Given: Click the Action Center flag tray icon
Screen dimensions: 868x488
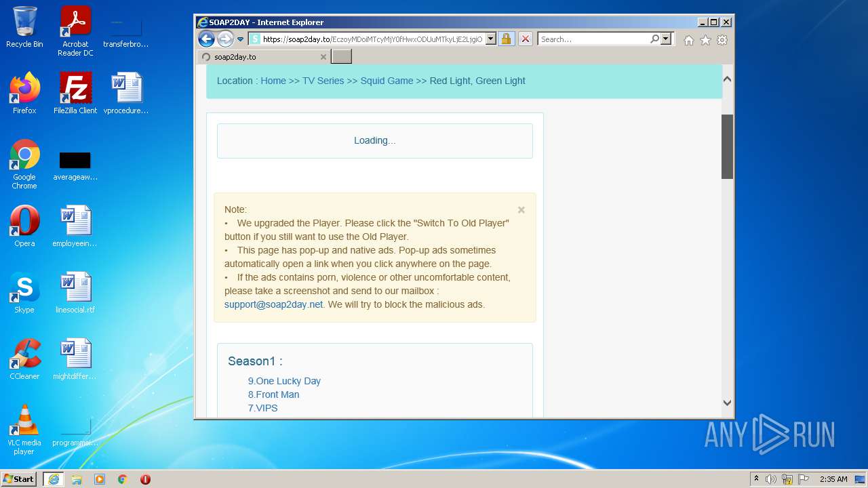Looking at the screenshot, I should click(803, 479).
